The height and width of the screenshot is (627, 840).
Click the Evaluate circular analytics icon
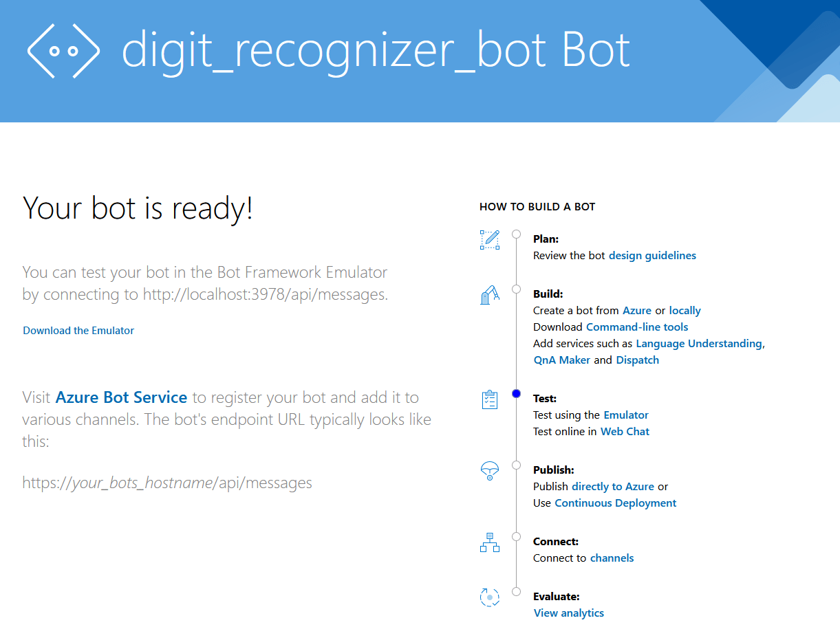click(490, 597)
